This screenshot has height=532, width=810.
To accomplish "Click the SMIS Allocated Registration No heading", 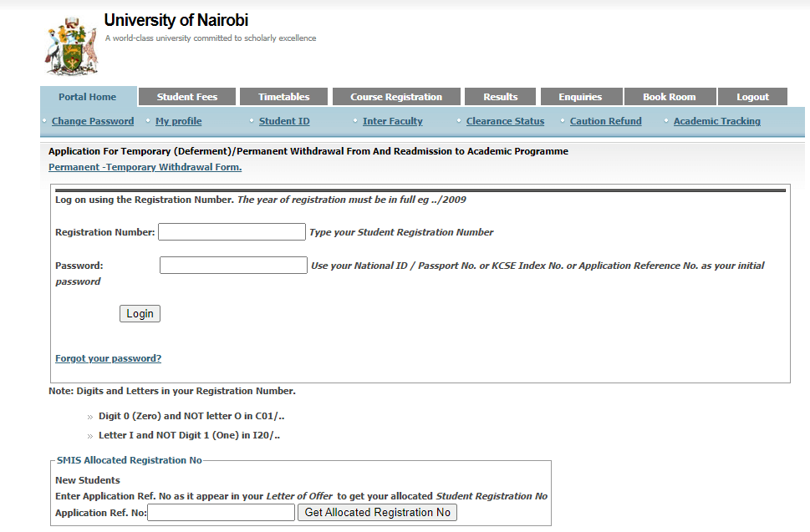I will tap(129, 460).
